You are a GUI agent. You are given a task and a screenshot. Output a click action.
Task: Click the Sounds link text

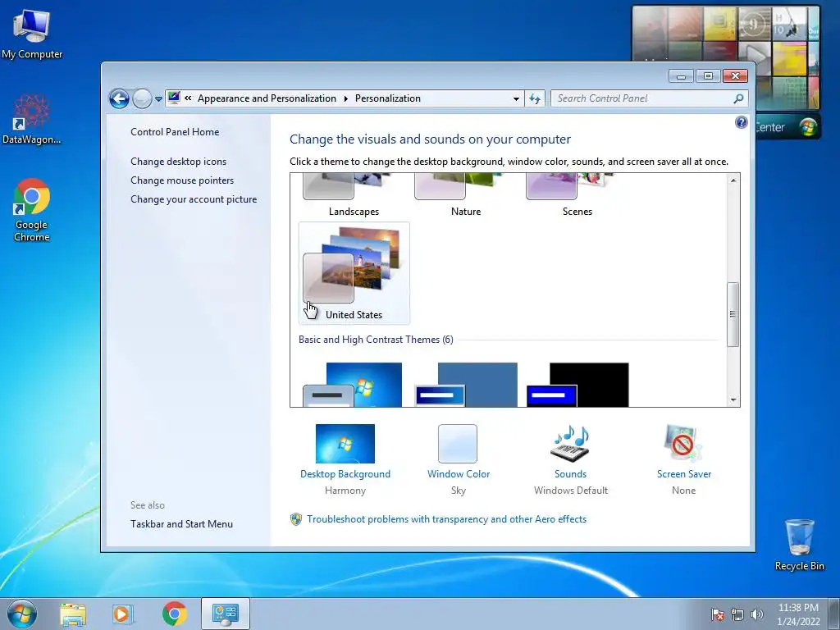tap(570, 474)
